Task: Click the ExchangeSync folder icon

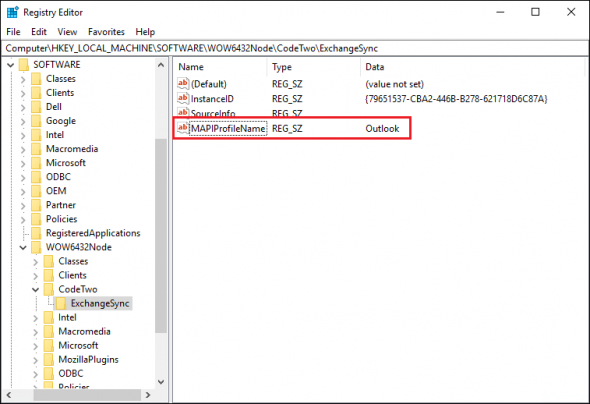Action: (61, 303)
